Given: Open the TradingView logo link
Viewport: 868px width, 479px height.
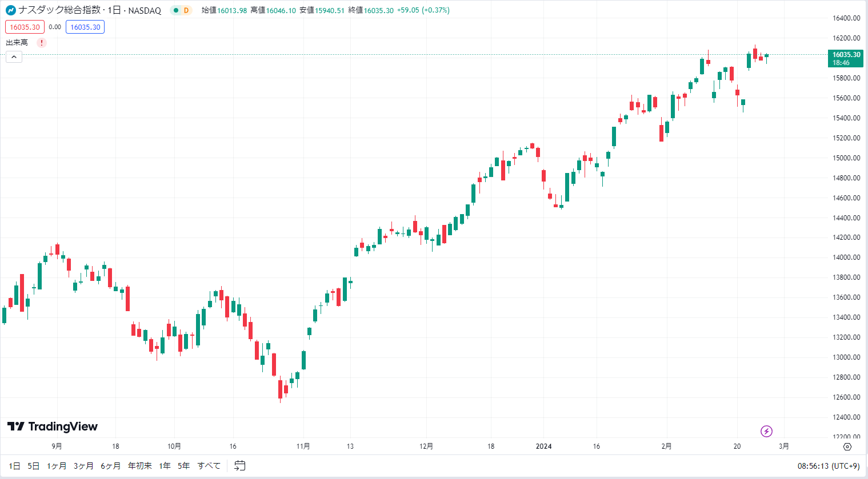Looking at the screenshot, I should point(53,426).
